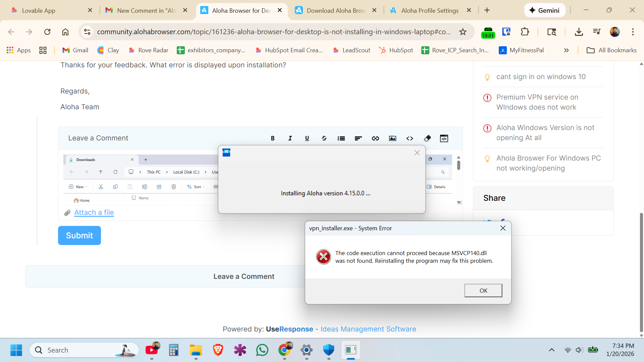Expand hidden bookmarks overflow chevron

567,50
